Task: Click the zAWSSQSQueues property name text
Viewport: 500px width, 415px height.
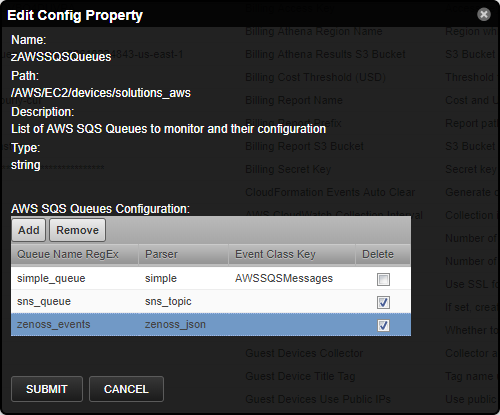Action: pyautogui.click(x=61, y=57)
